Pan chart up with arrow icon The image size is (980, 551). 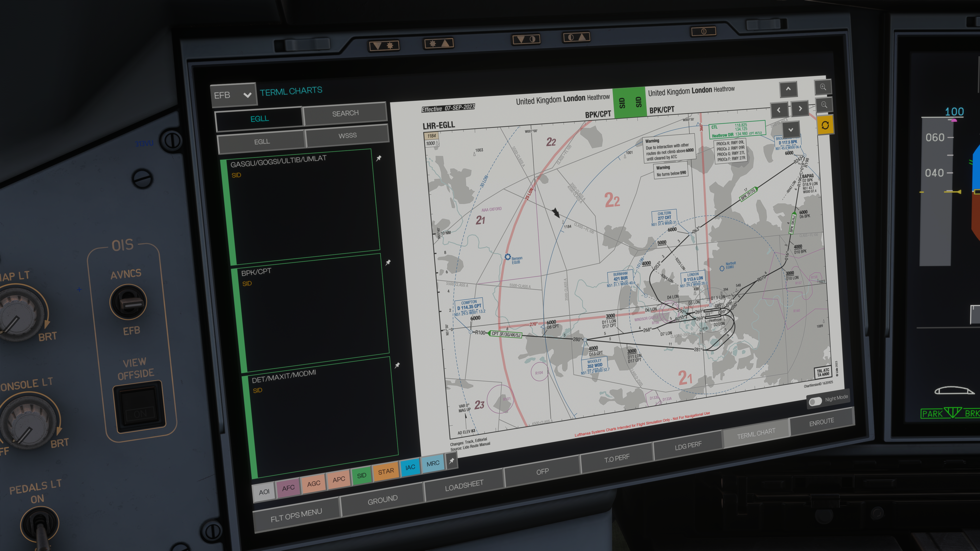click(x=788, y=89)
